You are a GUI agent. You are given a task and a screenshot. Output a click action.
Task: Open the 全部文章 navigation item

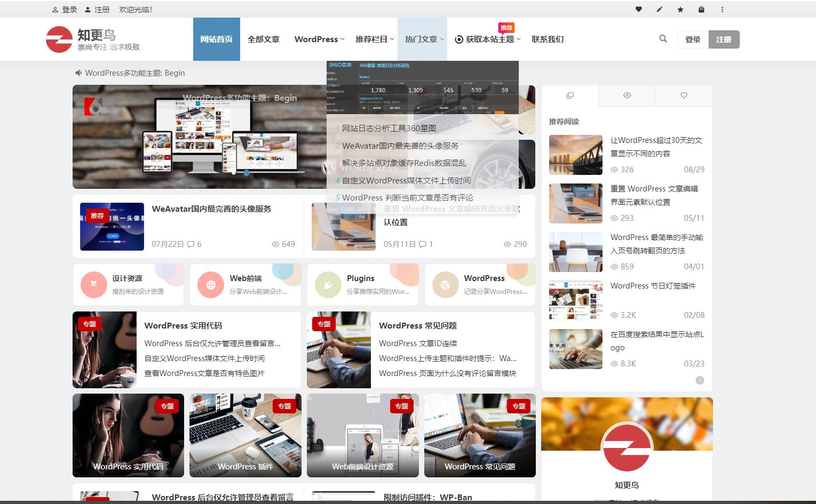tap(264, 39)
